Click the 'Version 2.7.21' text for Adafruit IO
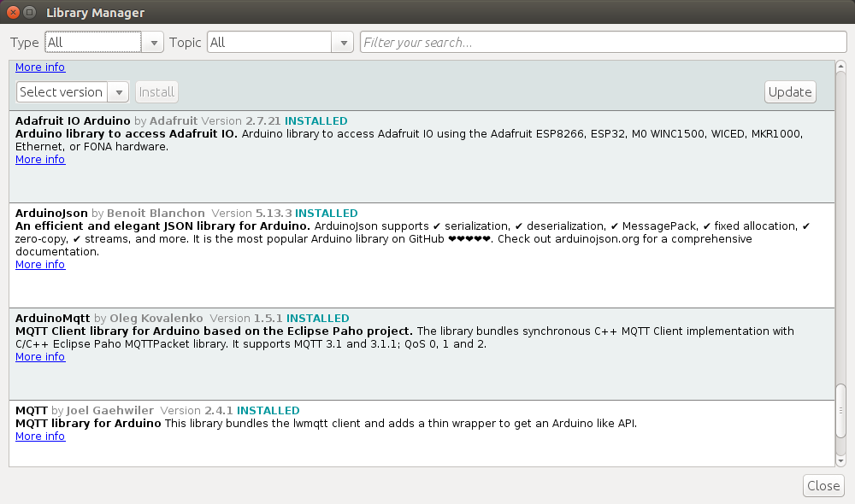The height and width of the screenshot is (504, 855). (x=241, y=121)
